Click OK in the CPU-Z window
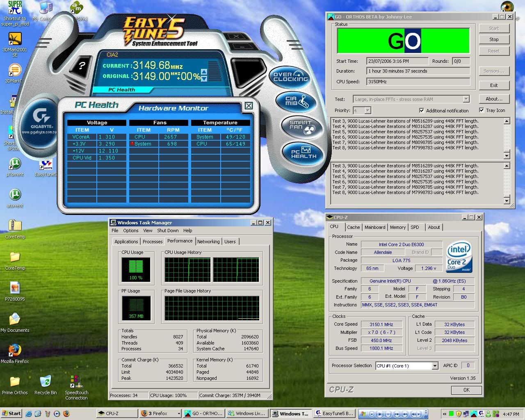The height and width of the screenshot is (420, 525). [466, 390]
